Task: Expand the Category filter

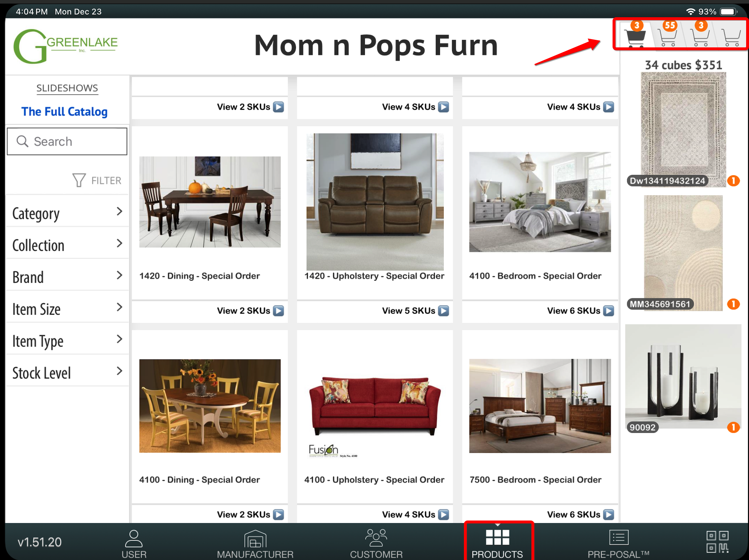Action: pyautogui.click(x=67, y=213)
